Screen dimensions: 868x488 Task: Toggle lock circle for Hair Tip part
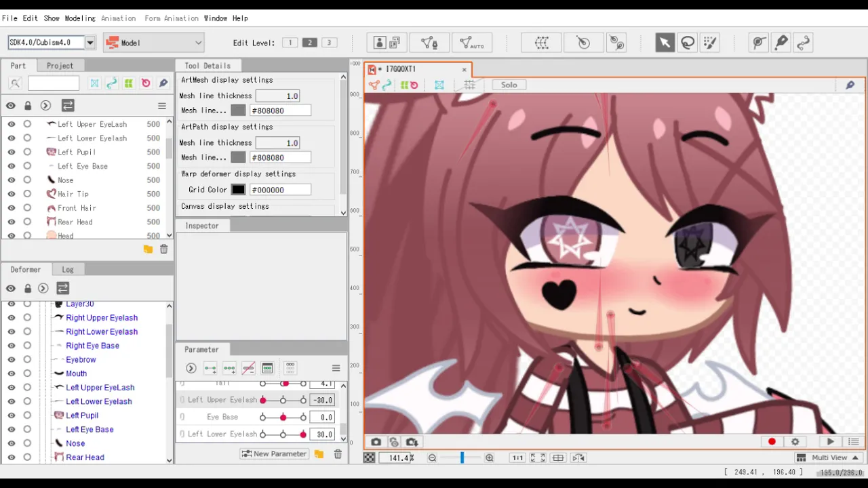point(27,194)
